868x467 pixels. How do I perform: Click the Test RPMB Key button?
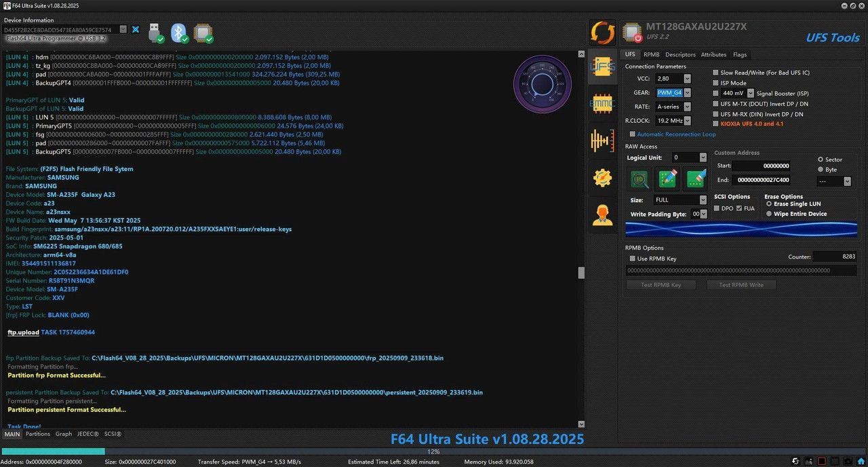click(x=661, y=285)
